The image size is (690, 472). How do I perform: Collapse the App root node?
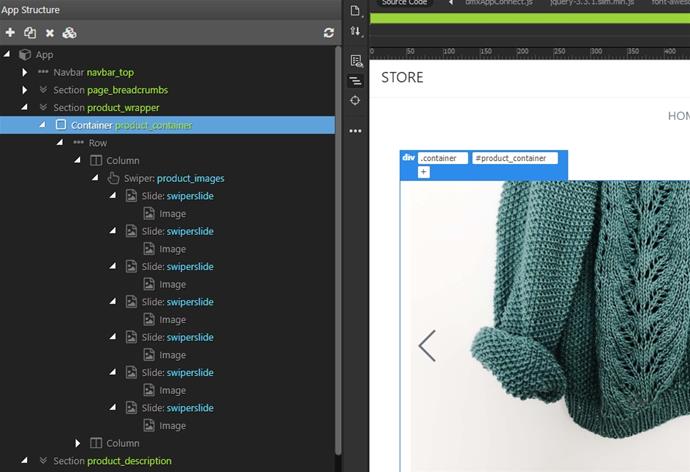(7, 54)
